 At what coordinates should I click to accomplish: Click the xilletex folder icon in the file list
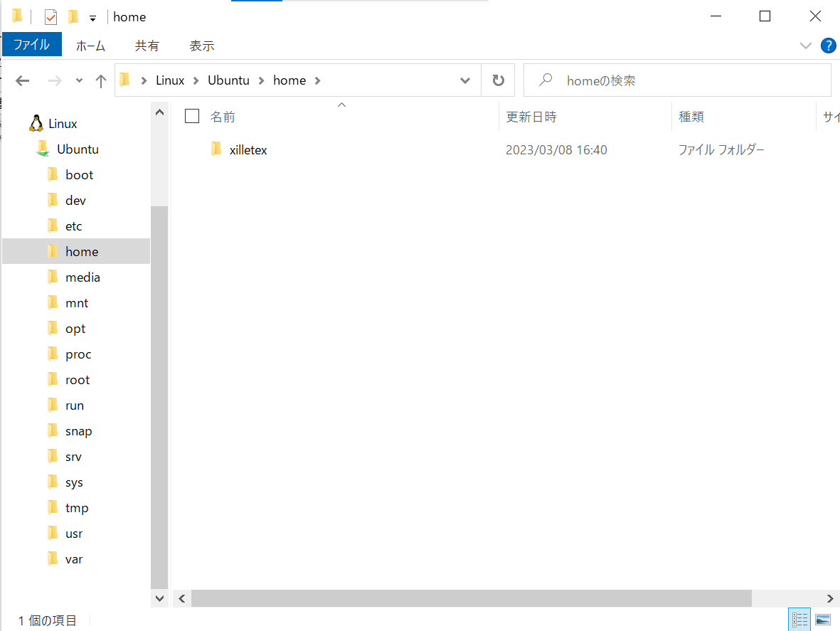216,149
